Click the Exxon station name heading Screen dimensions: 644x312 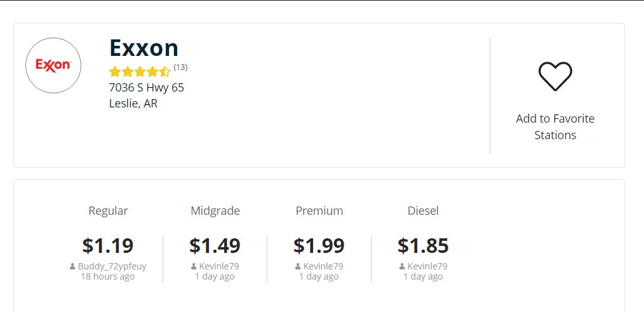click(x=144, y=48)
